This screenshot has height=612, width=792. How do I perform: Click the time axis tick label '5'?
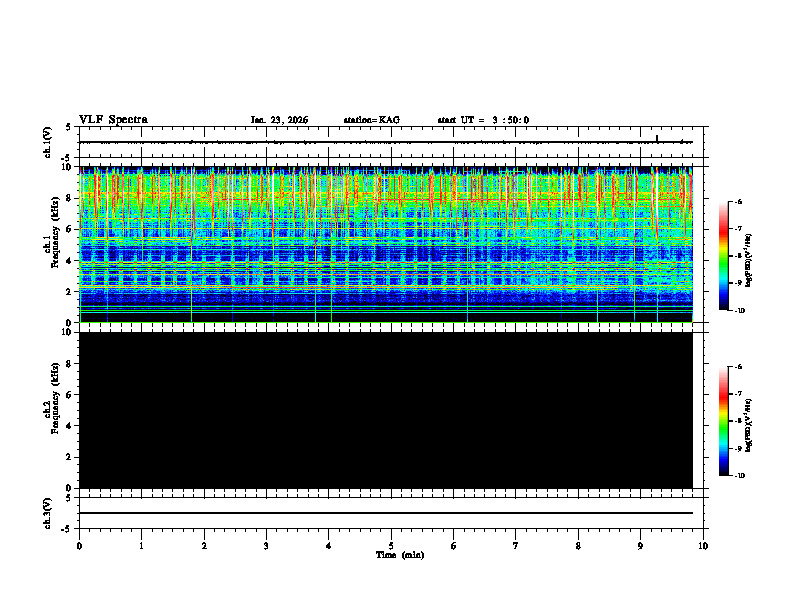tap(391, 546)
